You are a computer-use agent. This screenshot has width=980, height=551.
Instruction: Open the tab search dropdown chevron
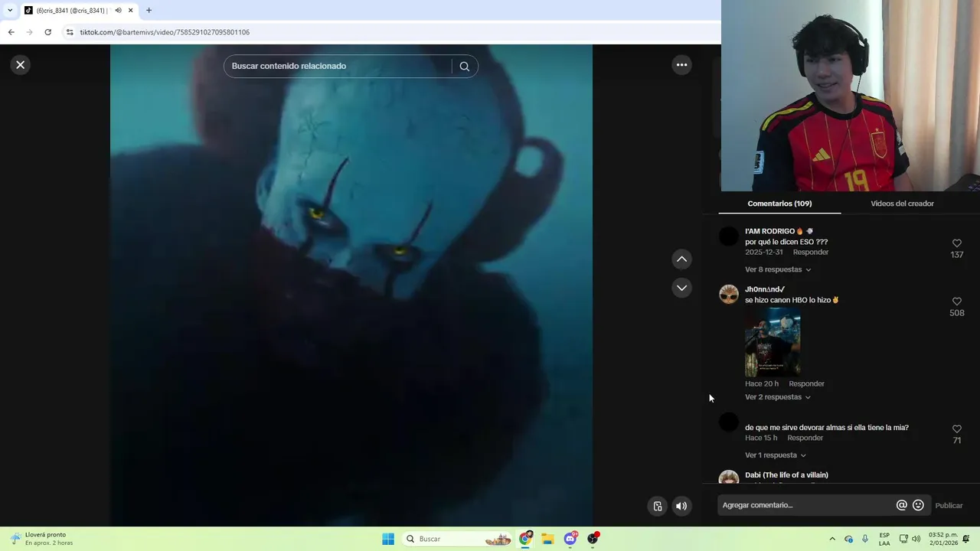(x=10, y=11)
